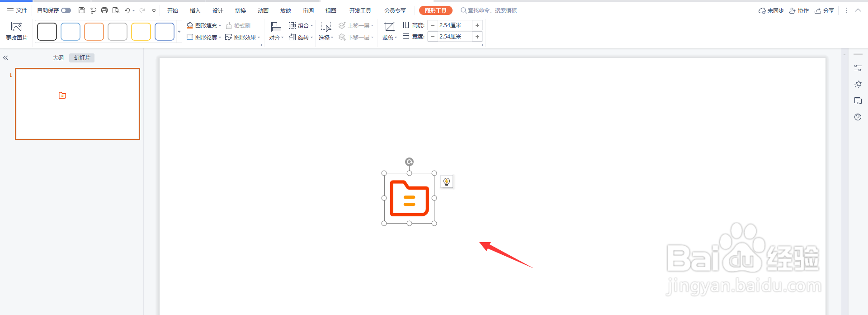Click the undo arrow icon
Screen dimensions: 868x315
(127, 10)
